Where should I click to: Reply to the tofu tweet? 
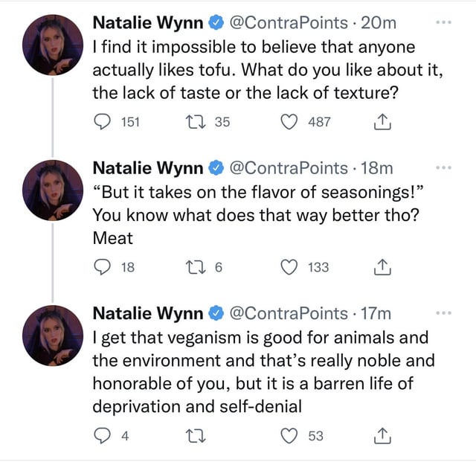[x=101, y=122]
